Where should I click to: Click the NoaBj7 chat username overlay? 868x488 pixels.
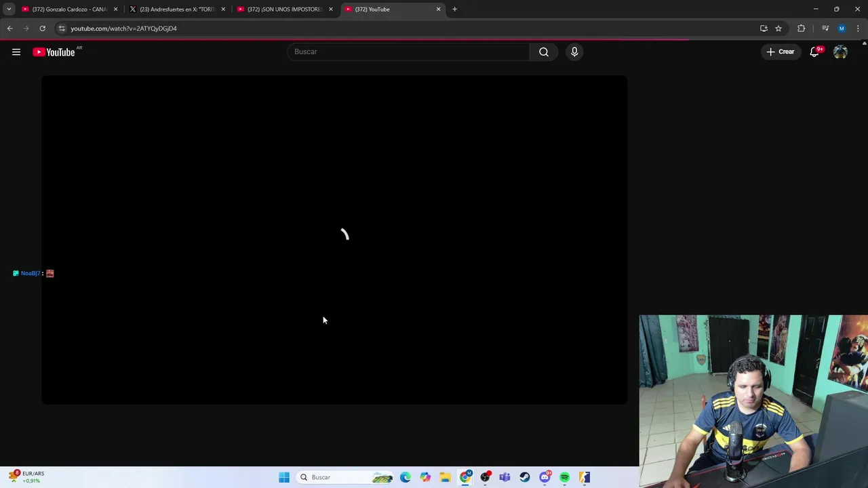coord(31,273)
